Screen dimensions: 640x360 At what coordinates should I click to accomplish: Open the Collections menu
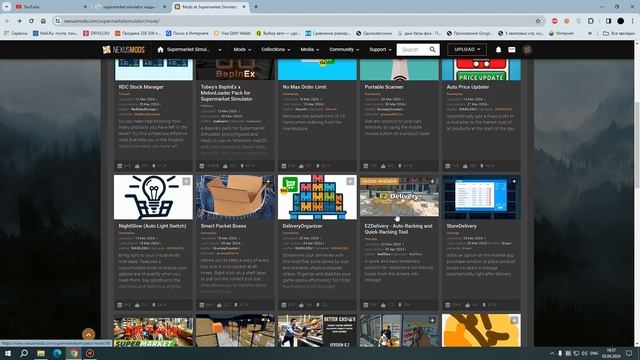[x=276, y=49]
